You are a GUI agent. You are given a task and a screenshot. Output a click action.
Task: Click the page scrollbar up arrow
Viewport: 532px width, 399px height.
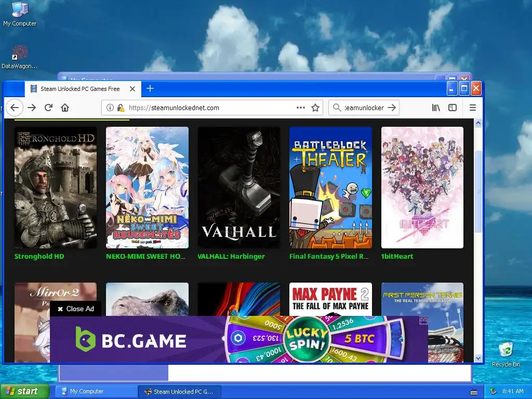click(x=478, y=123)
